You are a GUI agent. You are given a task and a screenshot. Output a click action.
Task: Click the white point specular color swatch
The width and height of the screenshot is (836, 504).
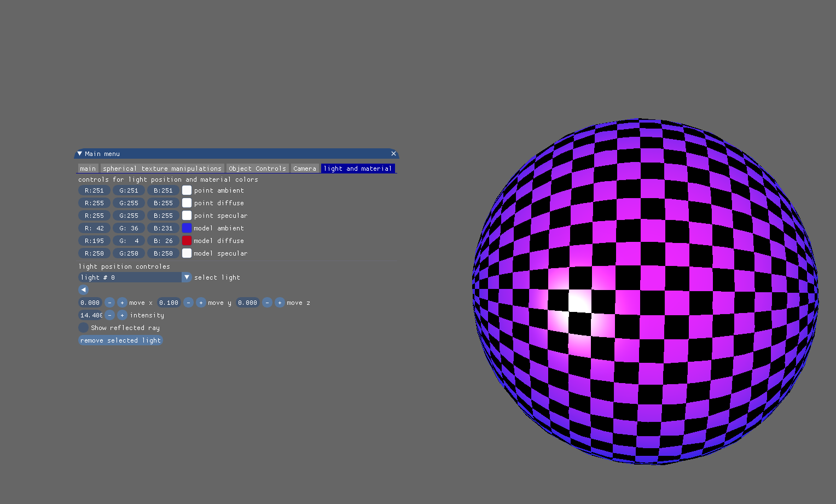click(x=187, y=215)
